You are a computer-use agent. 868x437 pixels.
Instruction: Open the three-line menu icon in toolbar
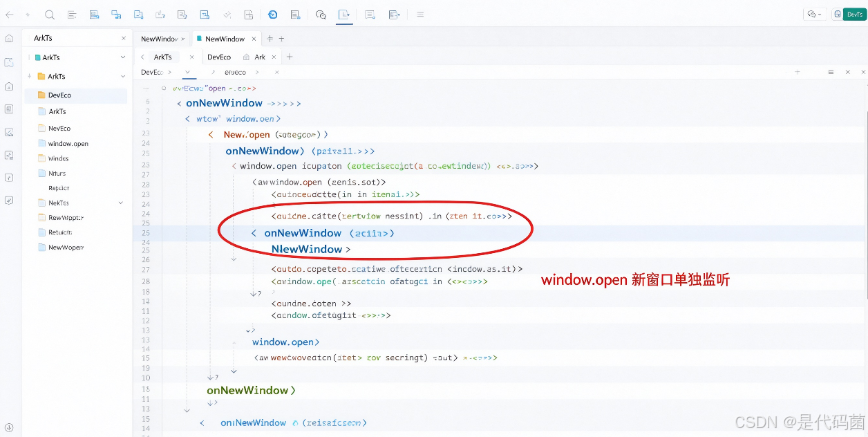coord(419,15)
